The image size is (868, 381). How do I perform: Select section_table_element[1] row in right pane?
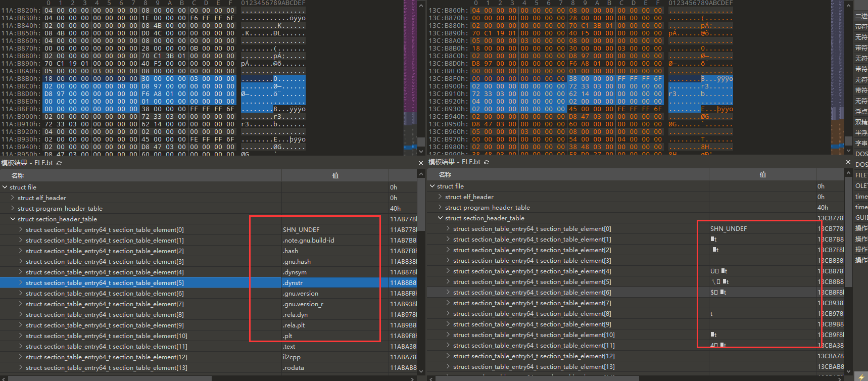636,240
